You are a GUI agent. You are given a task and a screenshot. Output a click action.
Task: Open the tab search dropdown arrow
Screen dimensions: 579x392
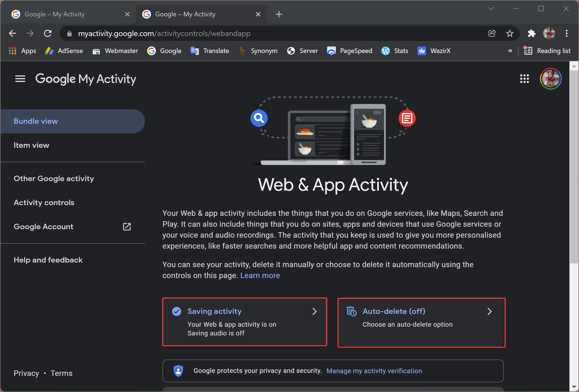(491, 8)
